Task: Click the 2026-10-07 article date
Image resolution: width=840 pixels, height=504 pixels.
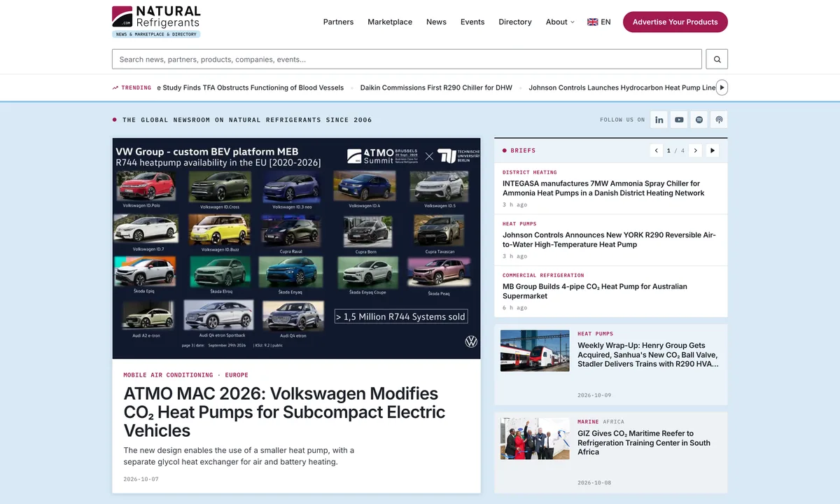Action: click(x=141, y=479)
